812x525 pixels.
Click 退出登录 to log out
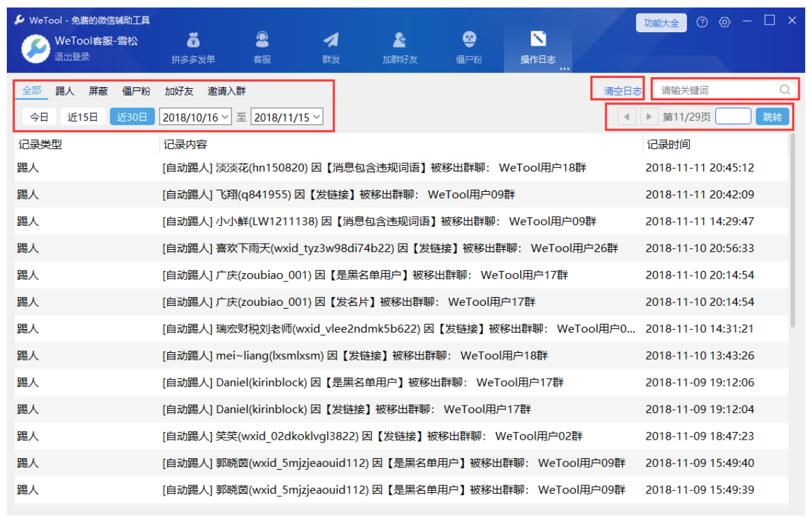pyautogui.click(x=72, y=57)
